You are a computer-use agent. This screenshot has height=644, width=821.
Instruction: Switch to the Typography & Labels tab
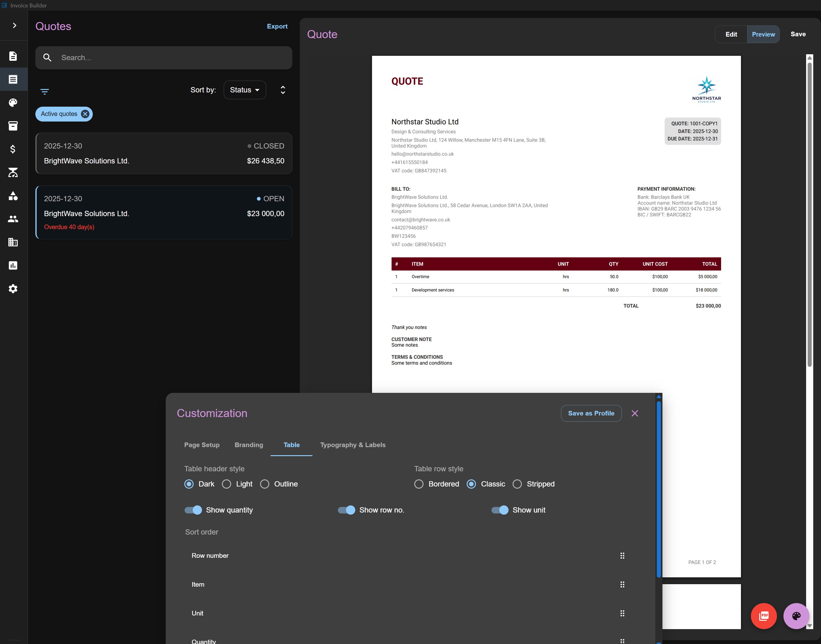[x=353, y=445]
